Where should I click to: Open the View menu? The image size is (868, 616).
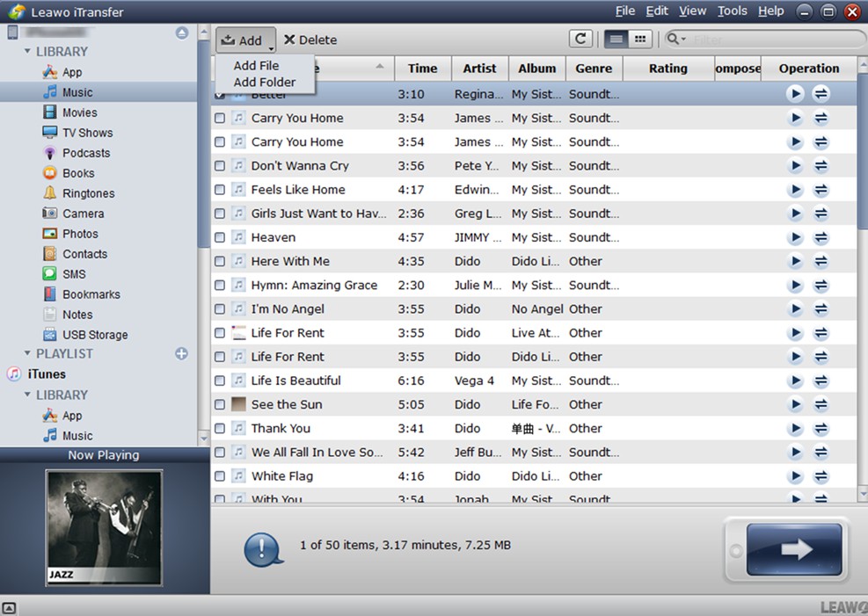point(692,11)
